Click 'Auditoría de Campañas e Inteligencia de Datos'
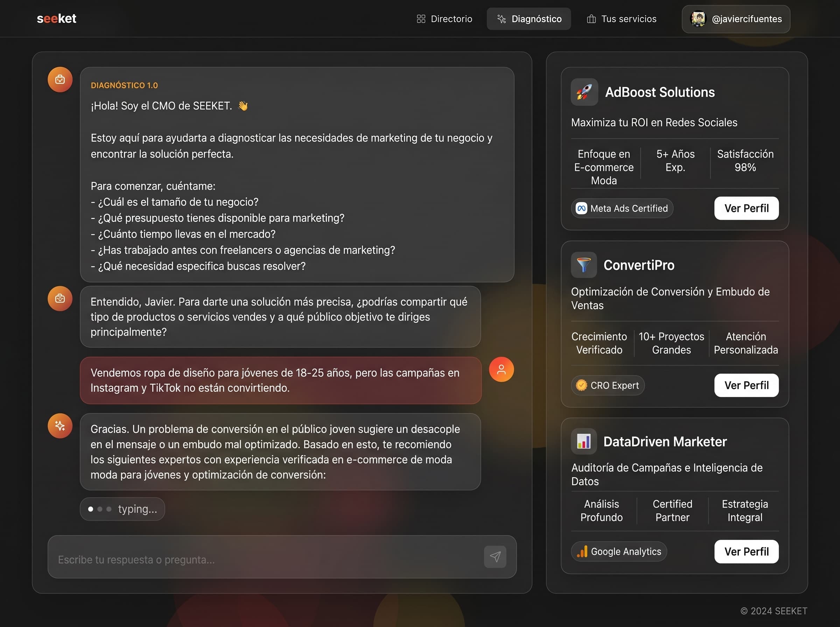 pyautogui.click(x=667, y=474)
